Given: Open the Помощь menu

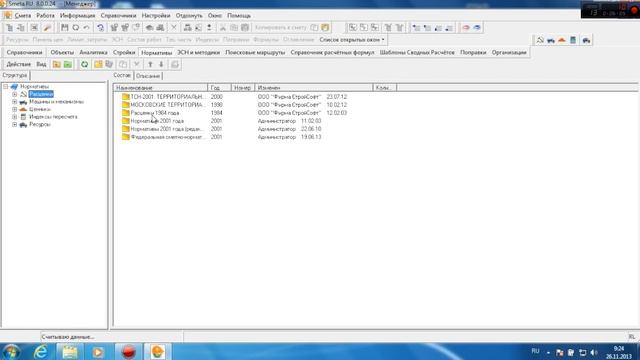Looking at the screenshot, I should tap(239, 16).
